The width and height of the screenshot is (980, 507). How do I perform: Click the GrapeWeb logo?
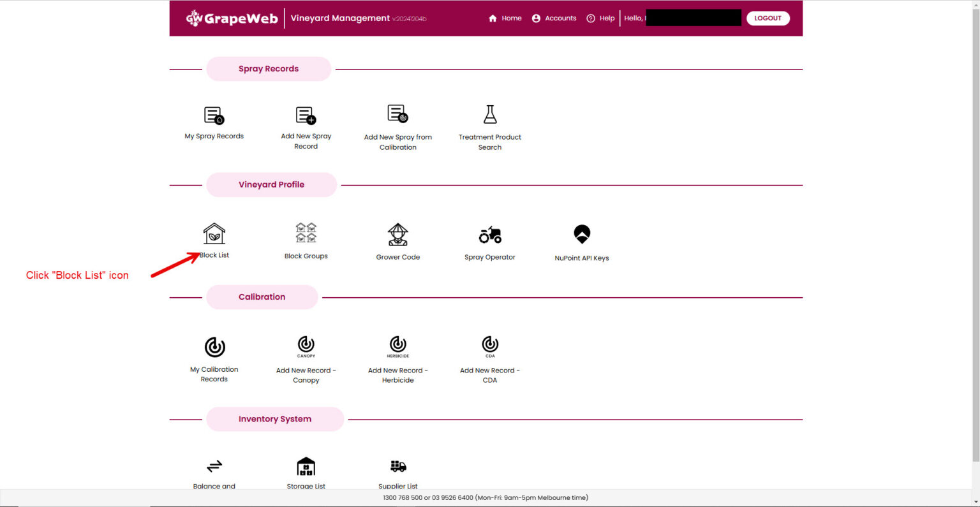[232, 18]
